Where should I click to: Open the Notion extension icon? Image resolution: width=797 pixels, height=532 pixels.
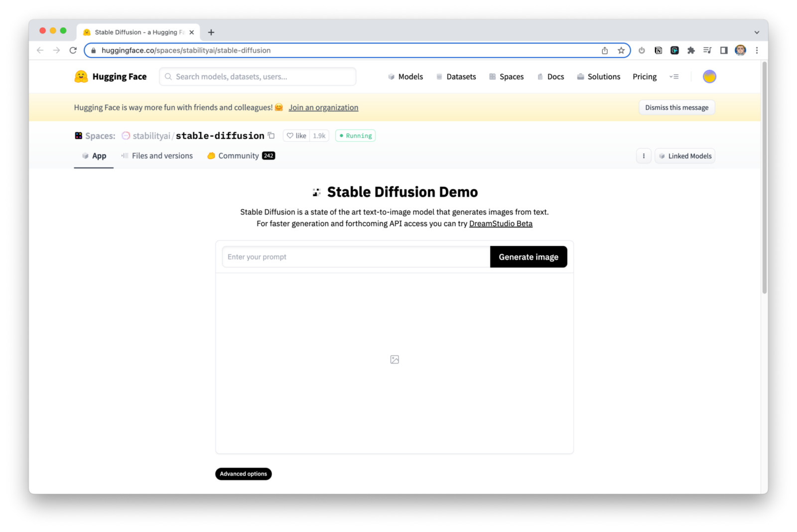click(x=658, y=50)
